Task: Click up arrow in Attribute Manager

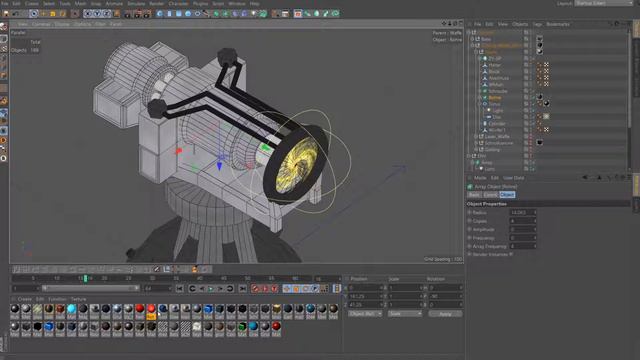Action: tap(599, 178)
